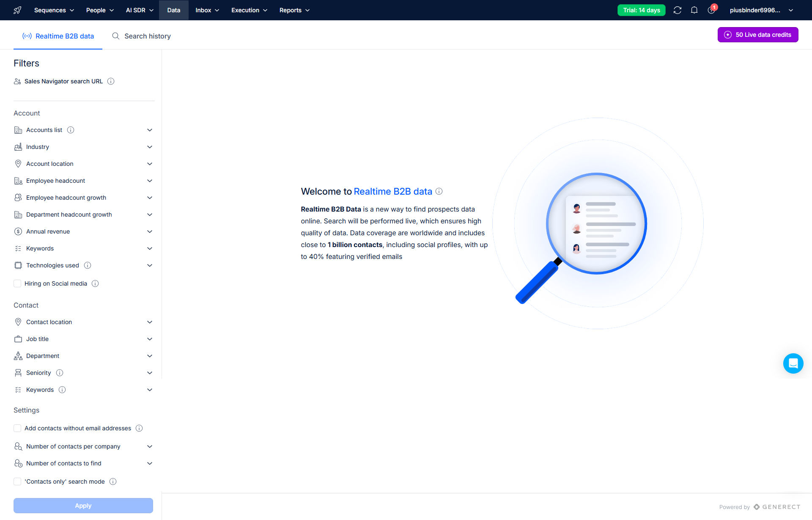Open the alert icon with red badge
Screen dimensions: 812x520
point(711,10)
